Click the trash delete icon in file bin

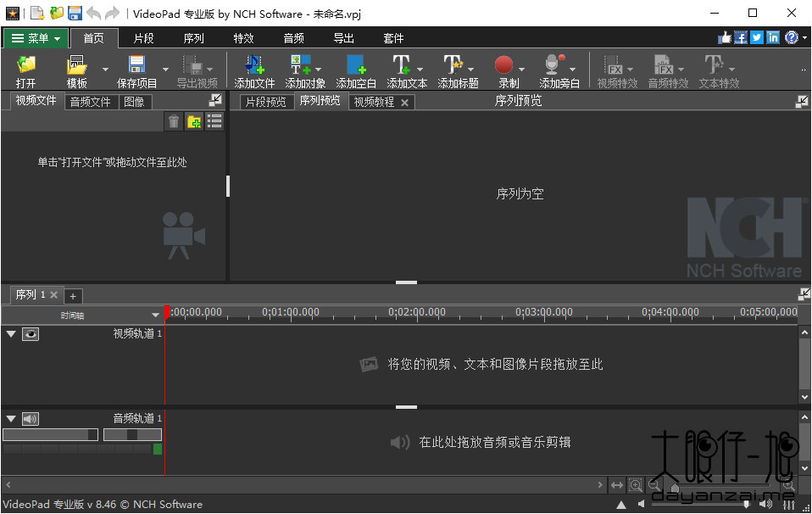pyautogui.click(x=174, y=122)
